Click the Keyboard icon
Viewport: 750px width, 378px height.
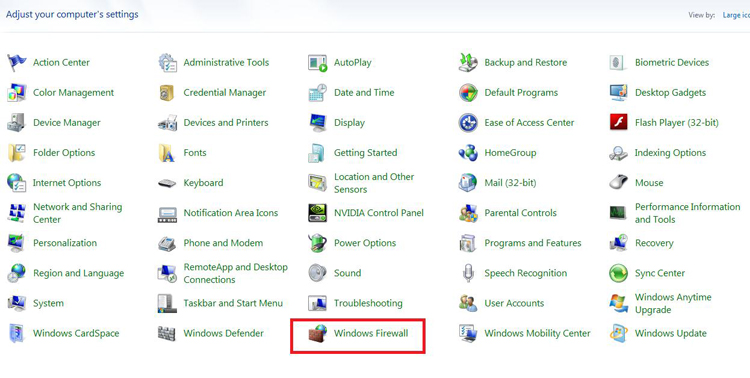(x=167, y=183)
